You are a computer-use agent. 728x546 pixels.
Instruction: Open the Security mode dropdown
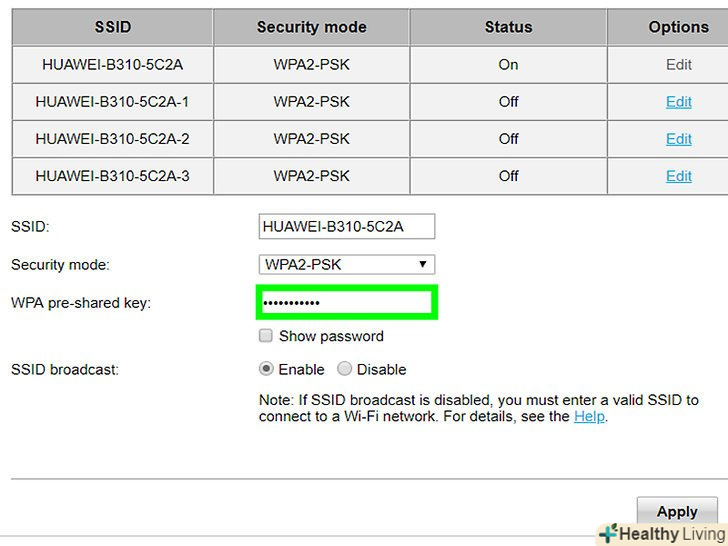click(346, 264)
